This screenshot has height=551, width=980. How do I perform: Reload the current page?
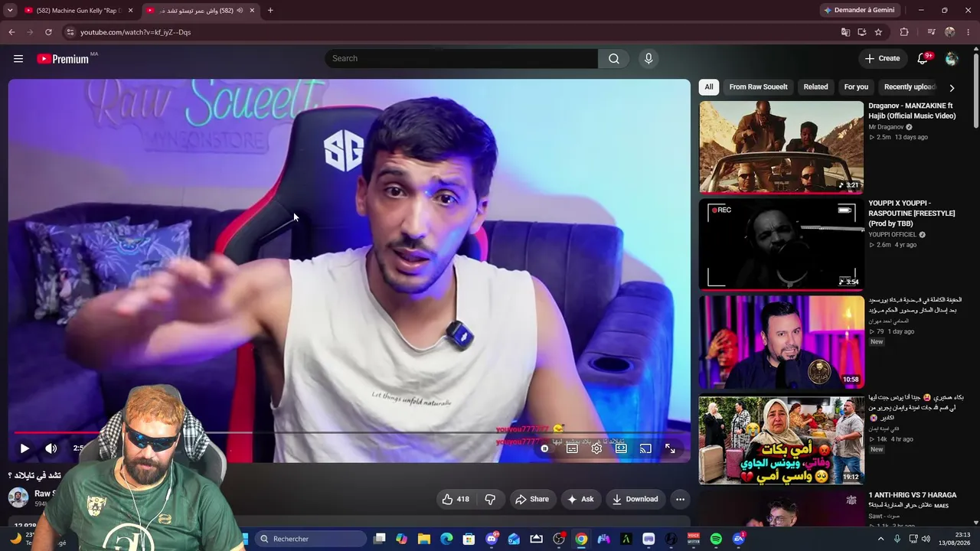point(48,32)
